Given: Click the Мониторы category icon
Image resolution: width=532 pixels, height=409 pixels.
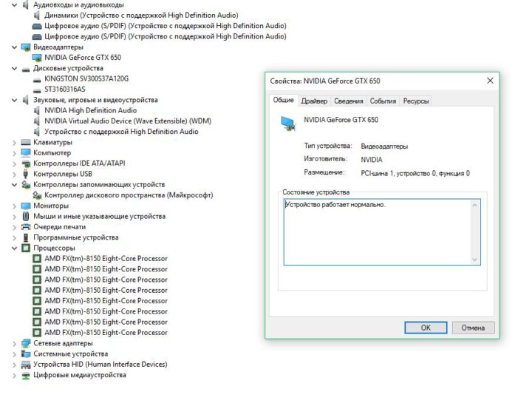Looking at the screenshot, I should pos(26,206).
